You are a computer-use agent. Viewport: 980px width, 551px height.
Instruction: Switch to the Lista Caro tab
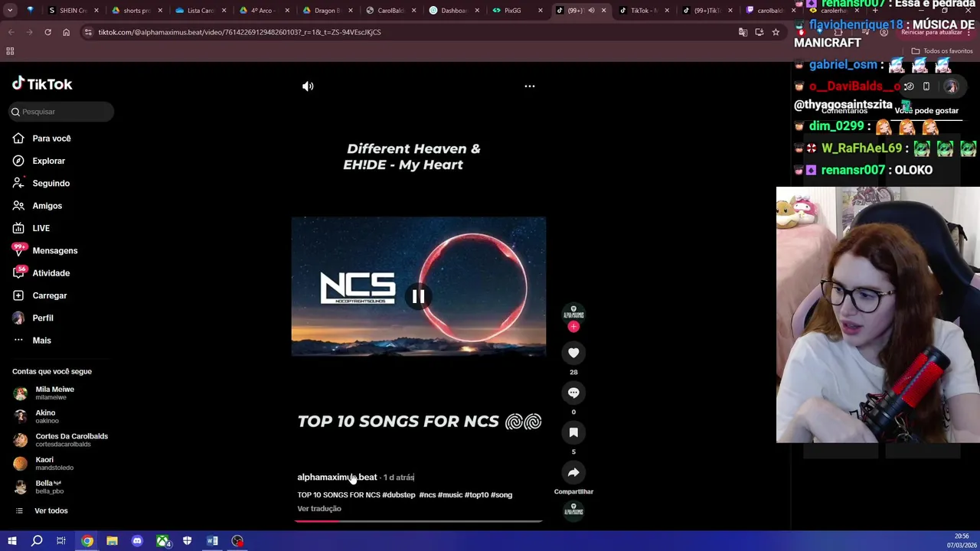201,11
